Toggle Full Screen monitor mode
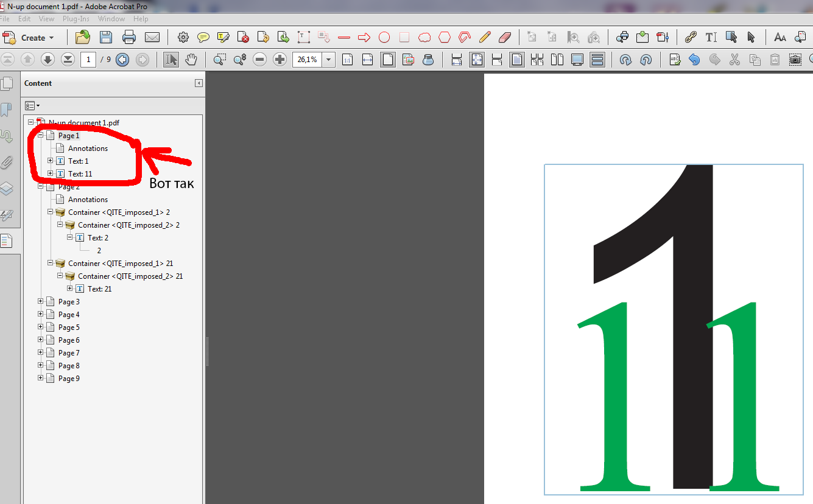This screenshot has height=504, width=813. click(x=577, y=60)
